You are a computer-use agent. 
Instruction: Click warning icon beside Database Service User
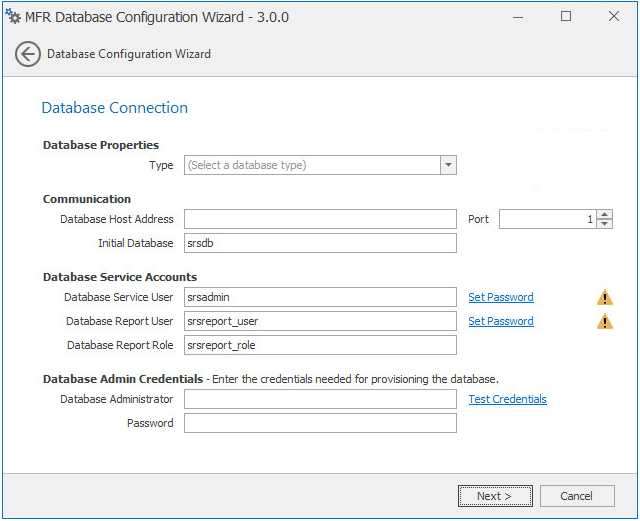pos(605,297)
